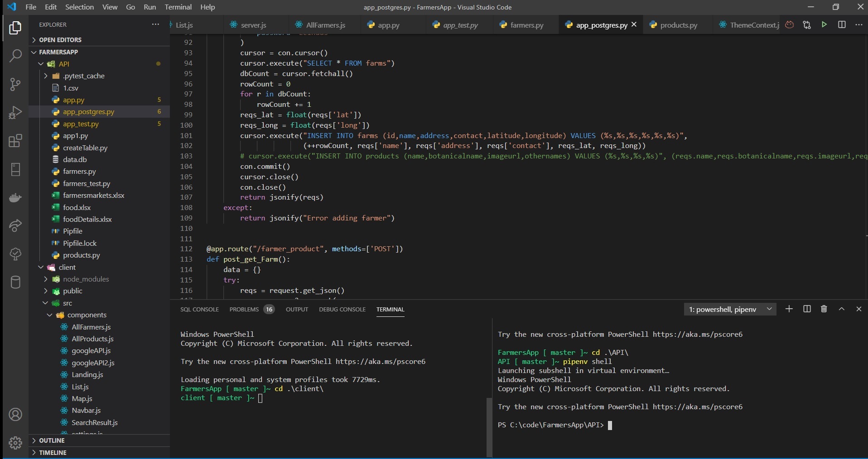Open the Terminal menu

click(178, 7)
